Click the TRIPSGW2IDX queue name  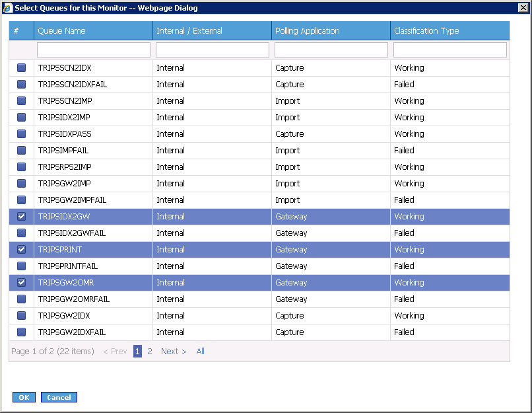click(64, 316)
